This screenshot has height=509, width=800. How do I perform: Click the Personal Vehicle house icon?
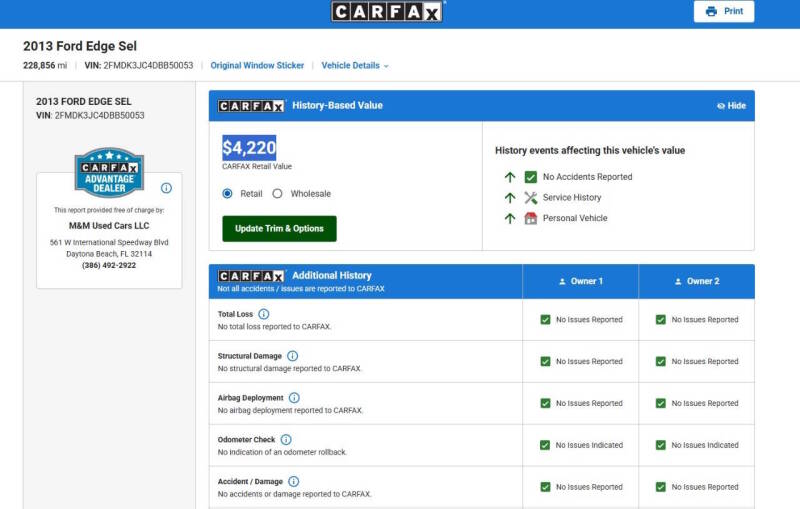tap(531, 218)
